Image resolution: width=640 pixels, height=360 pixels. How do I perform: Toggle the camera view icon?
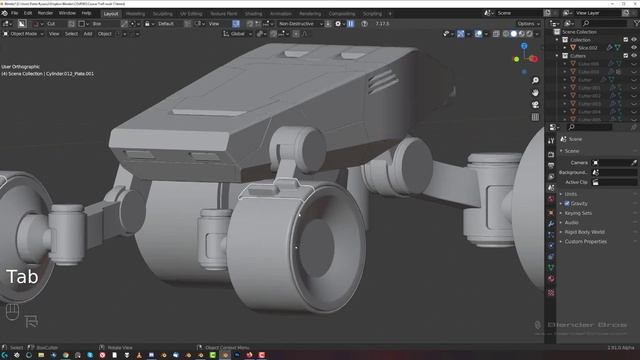(535, 105)
